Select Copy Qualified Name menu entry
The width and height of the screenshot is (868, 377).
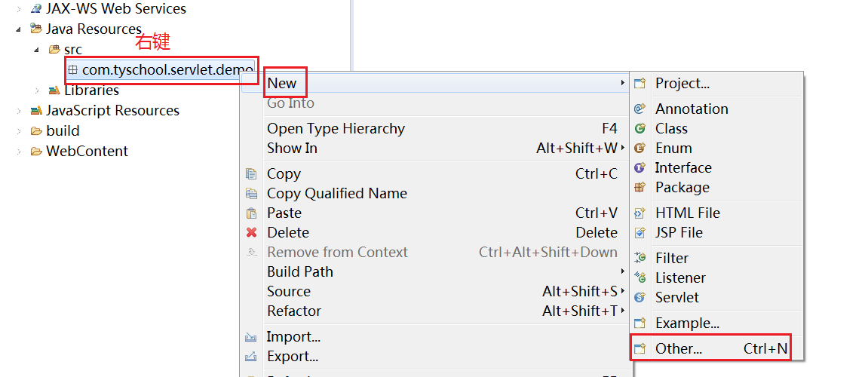(x=336, y=194)
